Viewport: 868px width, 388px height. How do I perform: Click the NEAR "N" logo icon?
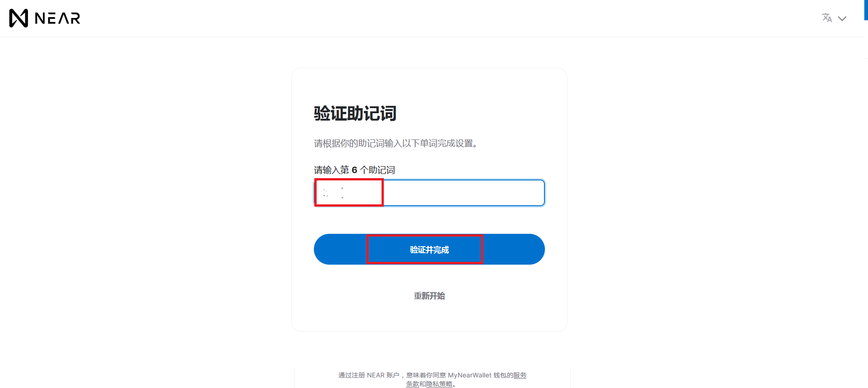[x=19, y=18]
